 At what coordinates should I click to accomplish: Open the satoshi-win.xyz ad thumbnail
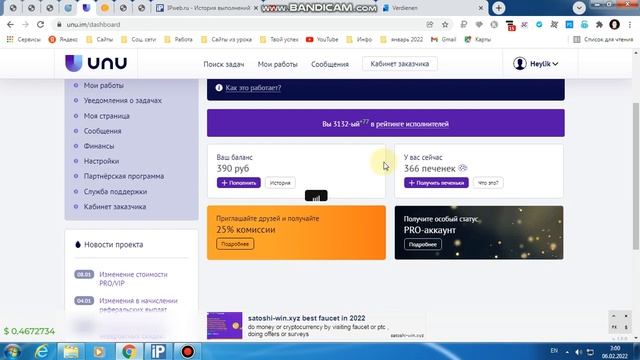coord(224,325)
